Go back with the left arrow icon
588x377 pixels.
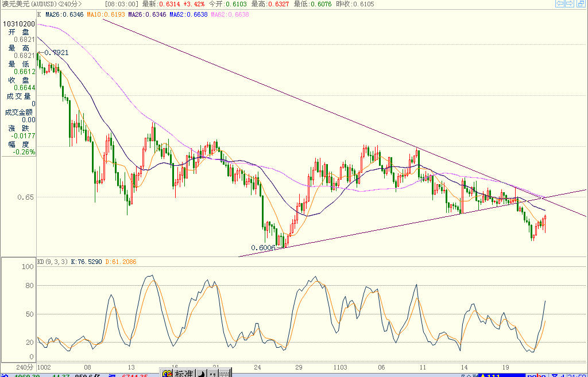tap(559, 4)
